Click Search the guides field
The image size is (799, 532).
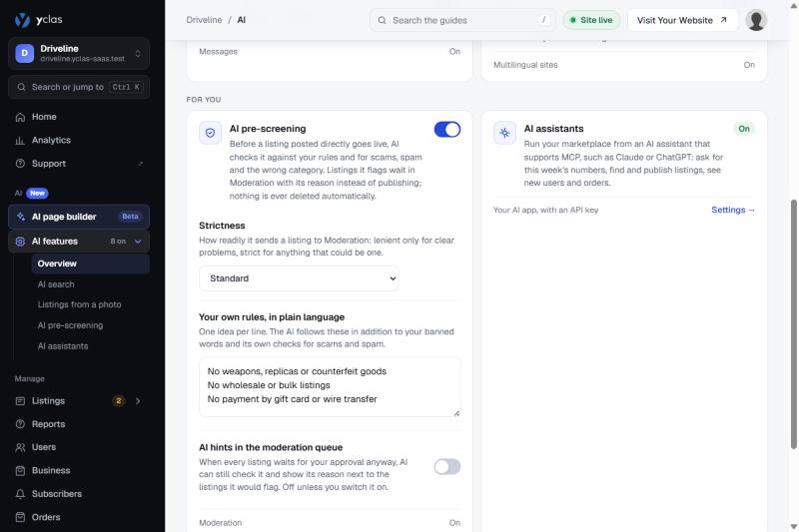462,20
